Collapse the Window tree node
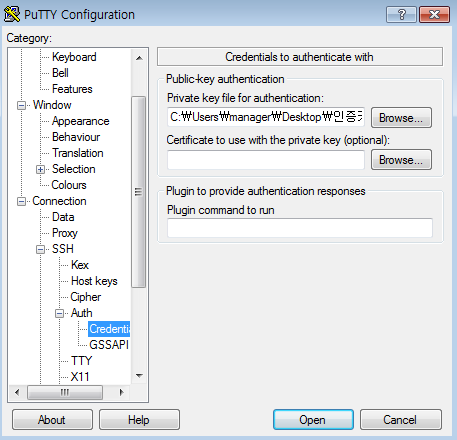 [21, 105]
